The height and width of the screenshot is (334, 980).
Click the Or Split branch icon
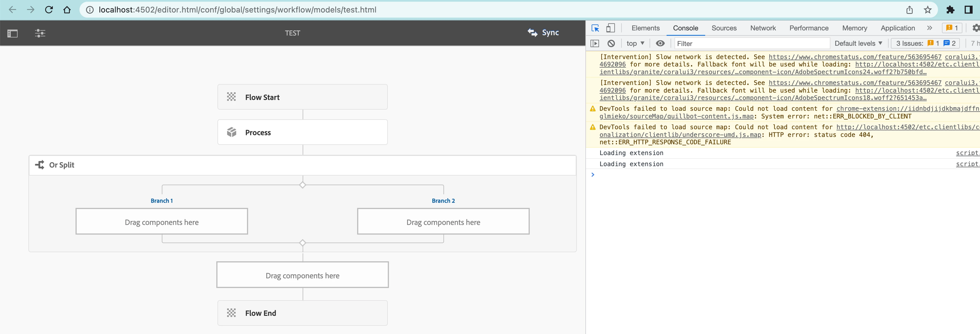(x=39, y=165)
